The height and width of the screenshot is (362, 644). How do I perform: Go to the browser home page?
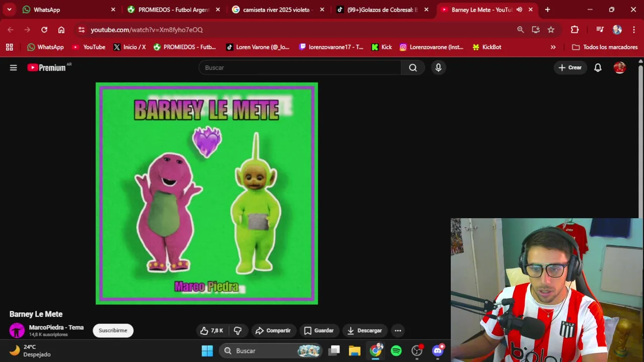(61, 30)
